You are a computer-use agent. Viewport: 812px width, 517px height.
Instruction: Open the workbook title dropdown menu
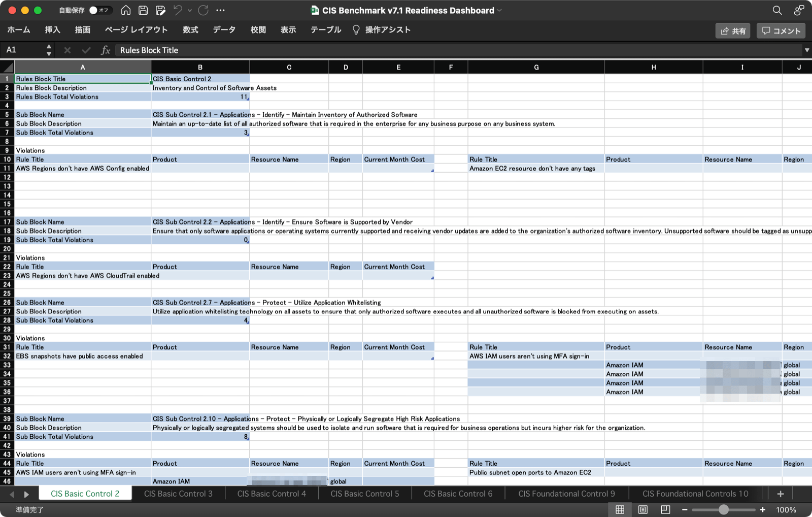(499, 10)
